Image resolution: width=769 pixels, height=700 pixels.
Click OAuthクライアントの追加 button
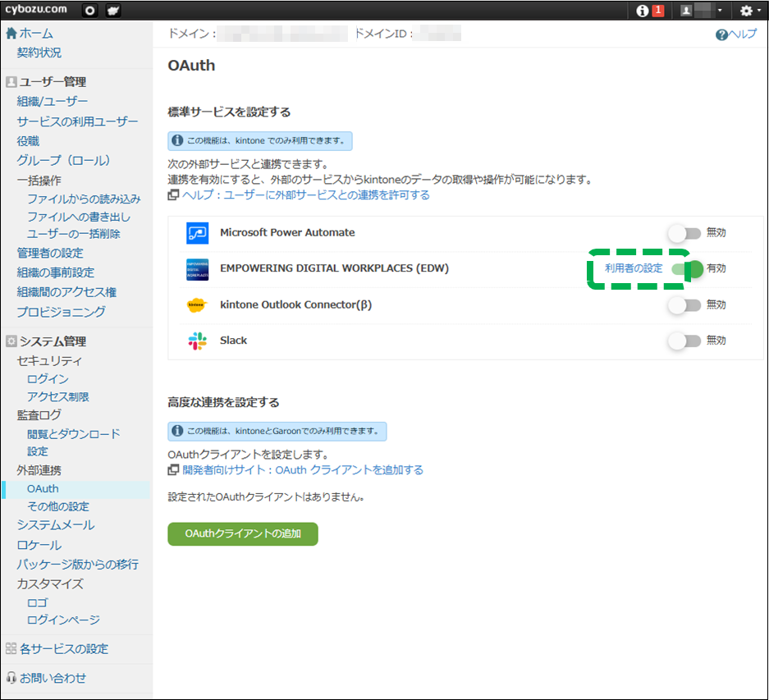[x=243, y=533]
